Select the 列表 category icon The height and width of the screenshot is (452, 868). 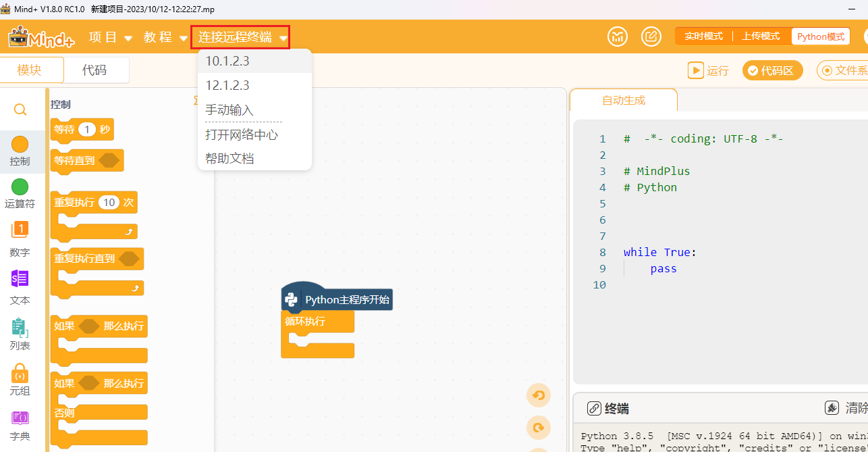pos(20,327)
